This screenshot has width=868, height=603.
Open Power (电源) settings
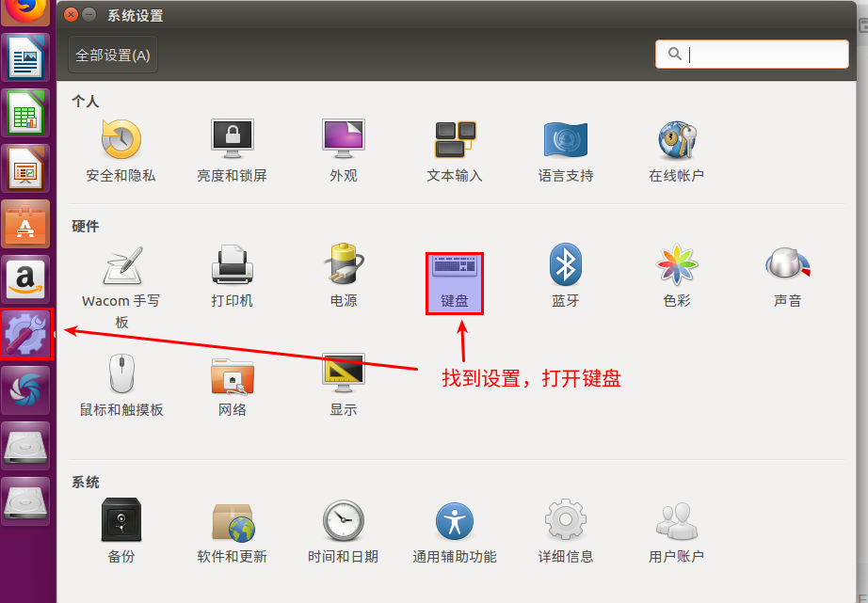tap(344, 277)
